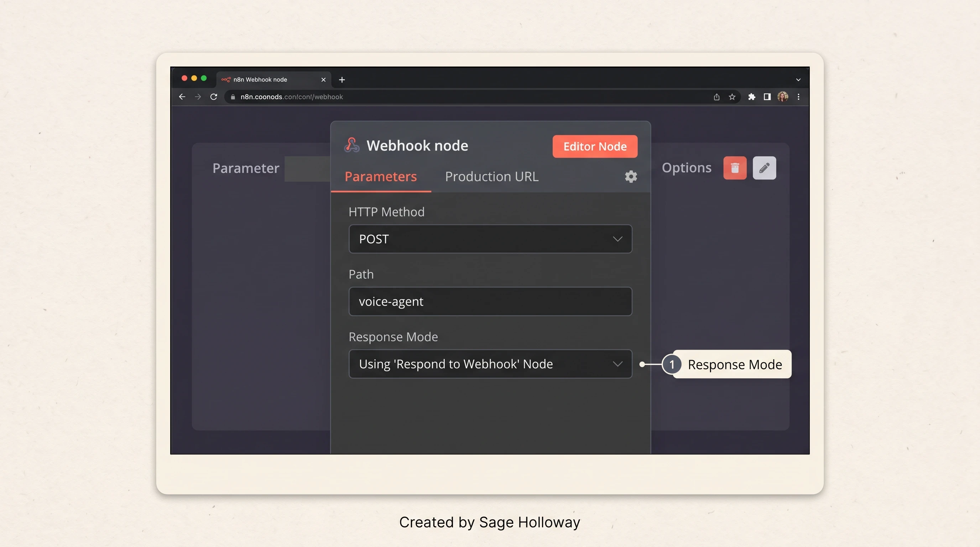The width and height of the screenshot is (980, 547).
Task: Close the window with the red button
Action: [184, 78]
